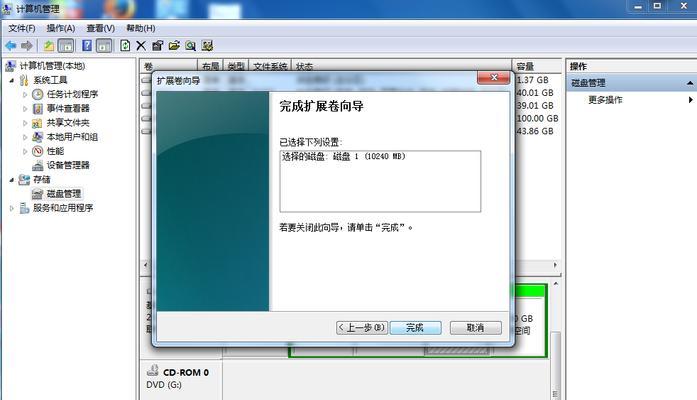Click the 布局 column header
This screenshot has height=400, width=697.
coord(211,67)
